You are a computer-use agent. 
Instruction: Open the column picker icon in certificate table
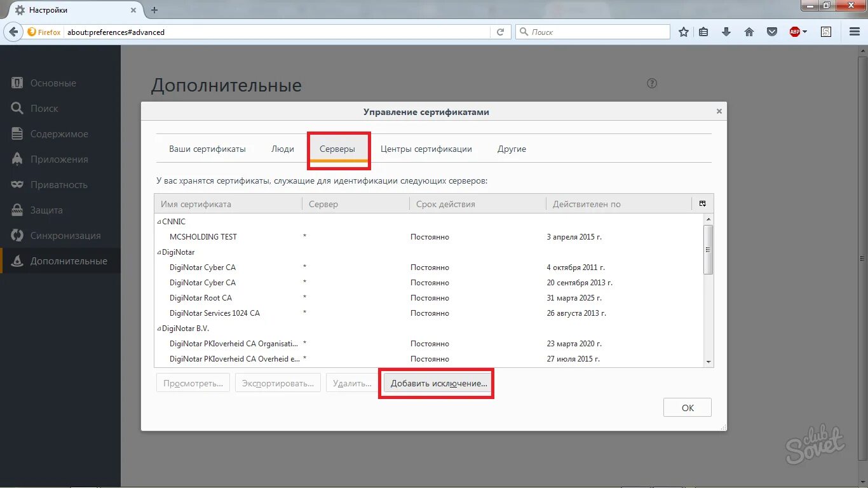click(x=703, y=204)
